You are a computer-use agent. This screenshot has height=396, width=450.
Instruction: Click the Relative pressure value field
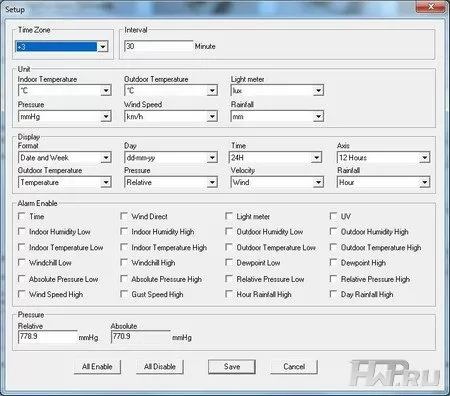48,337
